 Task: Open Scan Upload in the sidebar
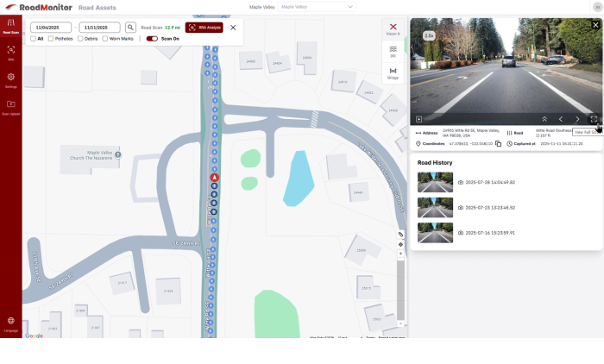pyautogui.click(x=10, y=108)
